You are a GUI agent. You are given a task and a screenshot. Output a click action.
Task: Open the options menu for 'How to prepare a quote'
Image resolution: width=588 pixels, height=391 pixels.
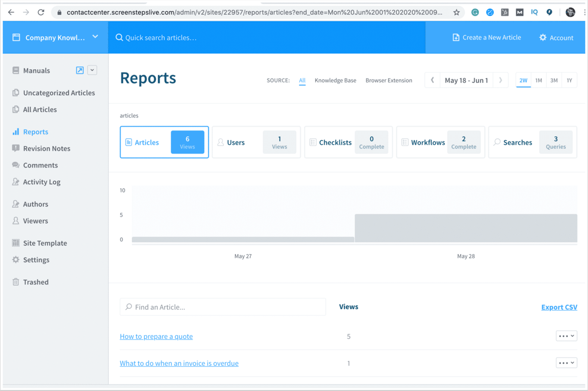(566, 336)
